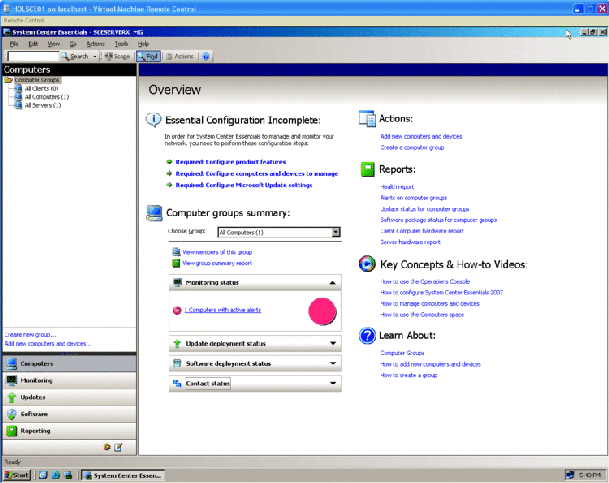Click How to manage computers and devices video
Viewport: 609px width, 483px height.
430,304
